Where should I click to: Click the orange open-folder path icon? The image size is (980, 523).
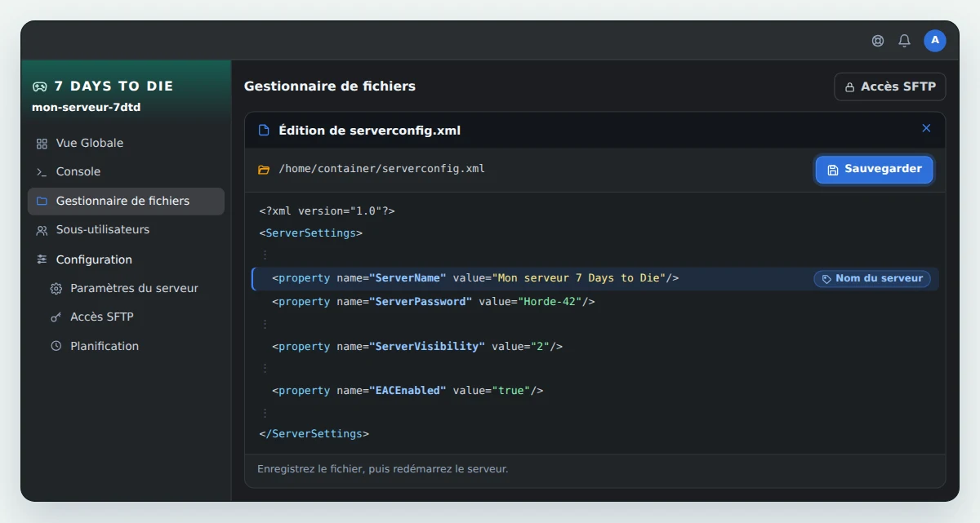point(264,170)
